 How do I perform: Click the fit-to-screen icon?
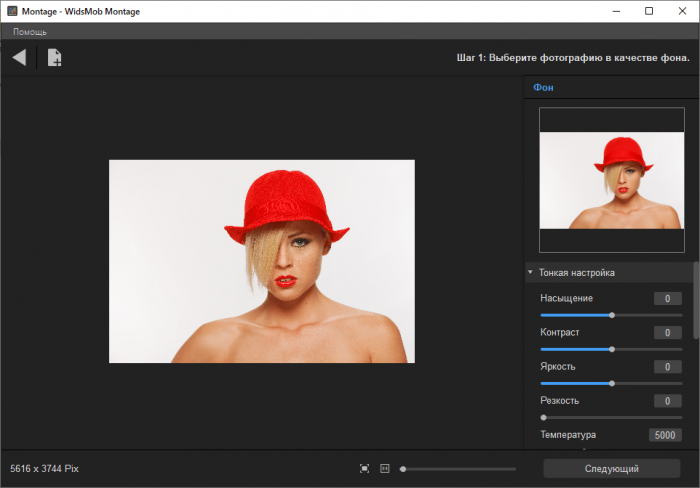point(365,468)
